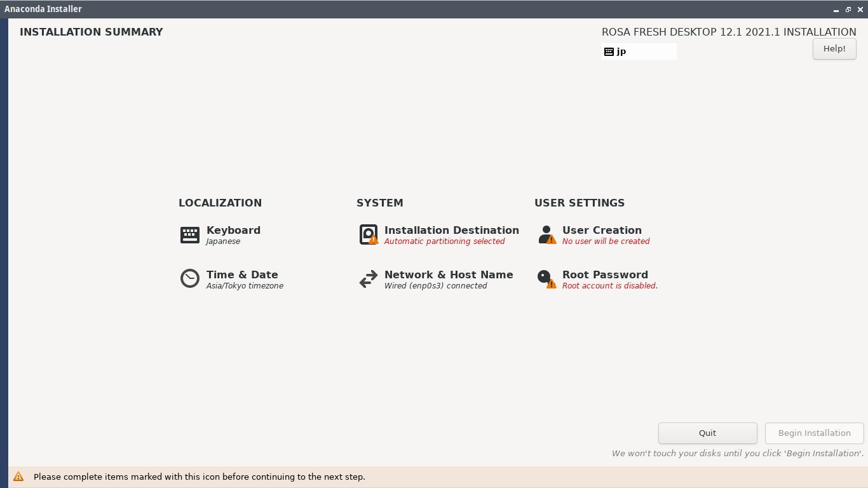Click the Quit button
Screen dimensions: 868x488
tap(708, 433)
